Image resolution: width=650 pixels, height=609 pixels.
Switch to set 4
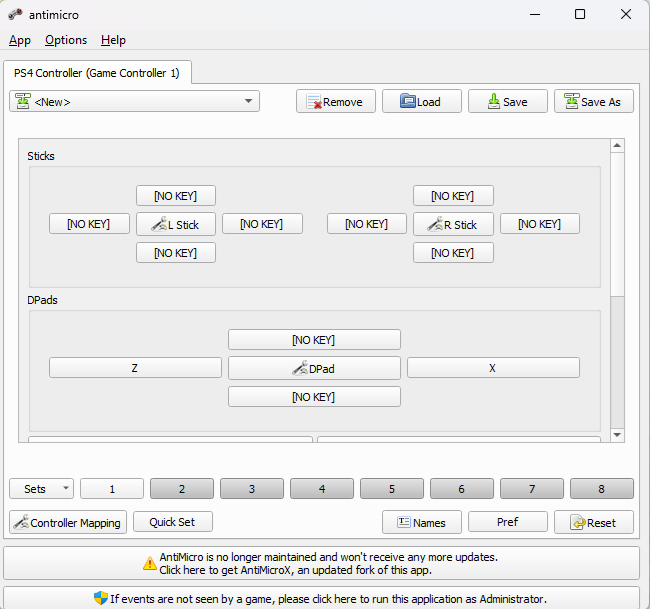(322, 489)
